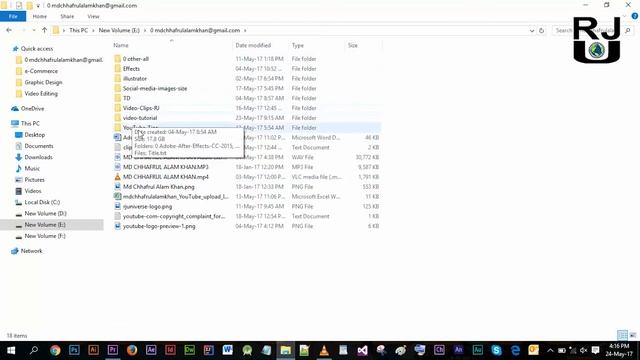The image size is (640, 360).
Task: Select the illustrator folder
Action: (x=135, y=78)
